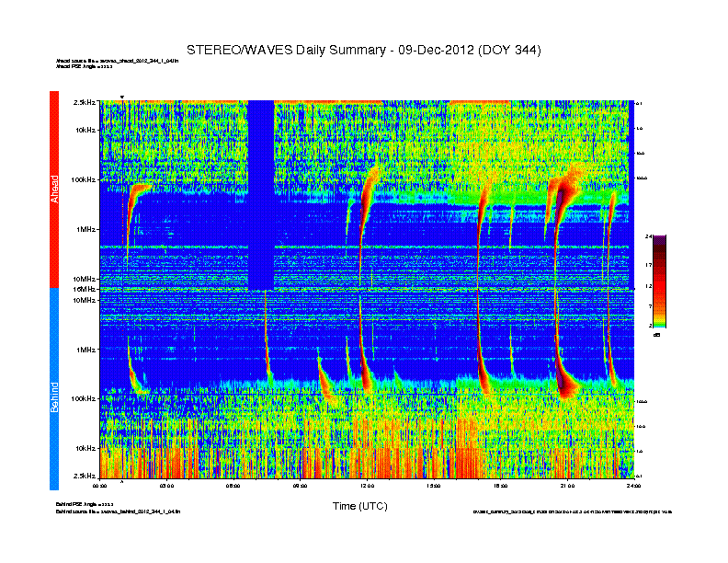Click the 100kHz label on the Ahead axis
Image resolution: width=728 pixels, height=563 pixels.
(x=83, y=179)
